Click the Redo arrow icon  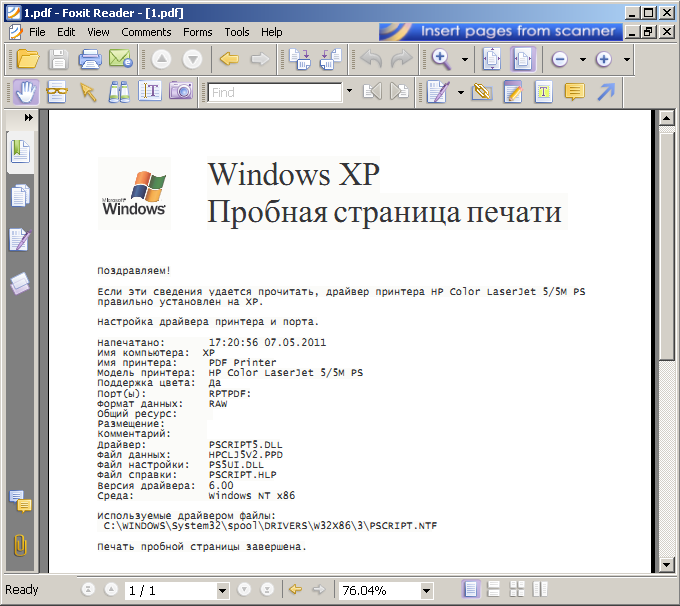pyautogui.click(x=402, y=59)
